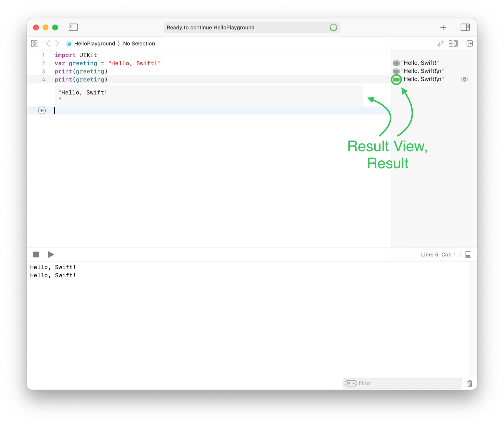The width and height of the screenshot is (504, 425).
Task: Click the Quick Look eye icon
Action: [464, 79]
